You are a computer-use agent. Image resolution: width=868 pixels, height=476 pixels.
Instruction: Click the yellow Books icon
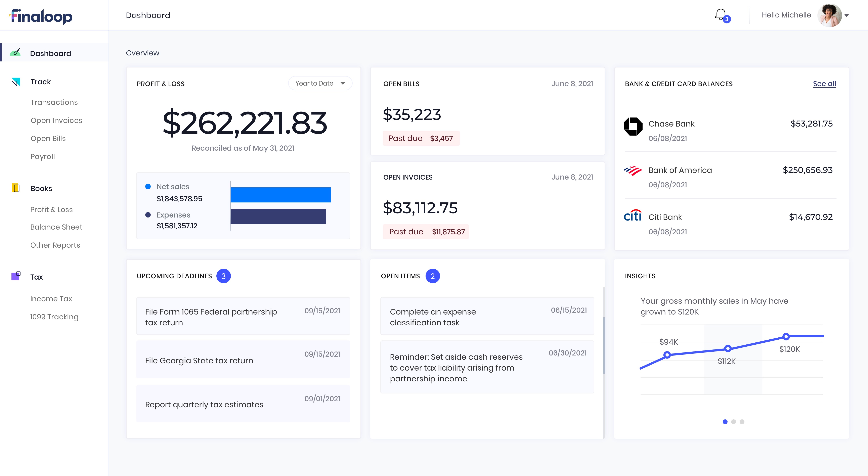click(16, 188)
